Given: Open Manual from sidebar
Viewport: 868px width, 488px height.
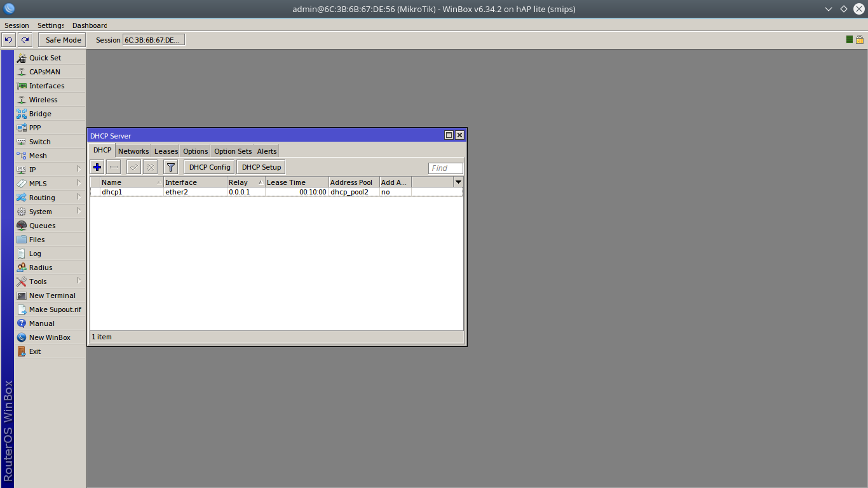Looking at the screenshot, I should tap(50, 323).
